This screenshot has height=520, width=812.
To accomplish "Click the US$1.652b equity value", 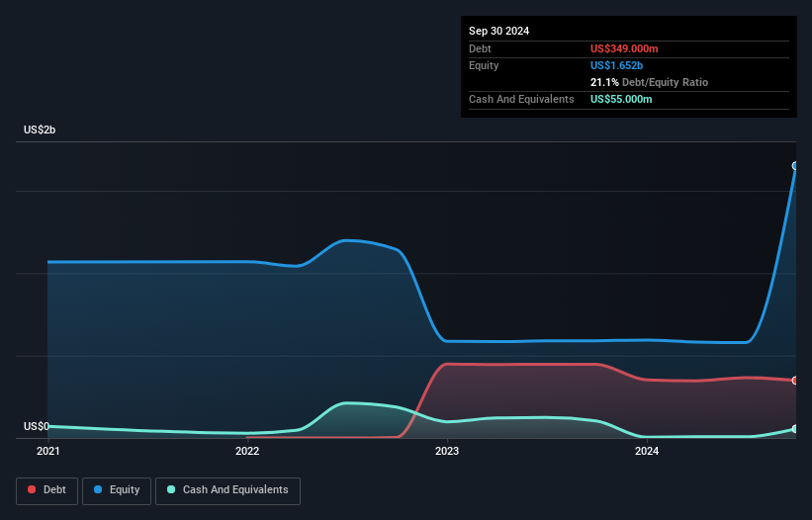I will pyautogui.click(x=616, y=65).
